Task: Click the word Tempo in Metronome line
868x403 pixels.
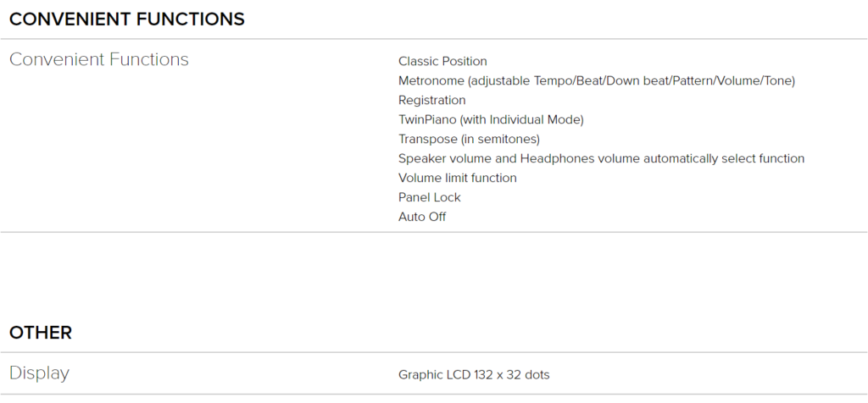Action: (553, 81)
